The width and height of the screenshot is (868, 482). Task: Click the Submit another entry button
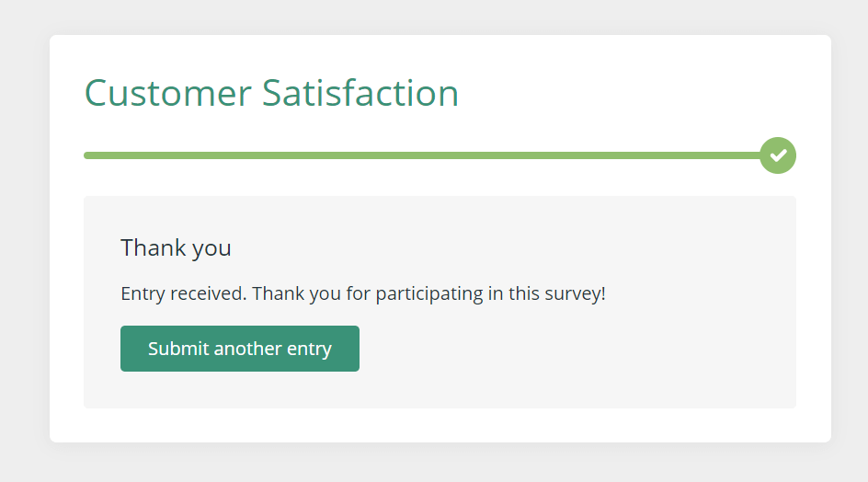tap(240, 349)
